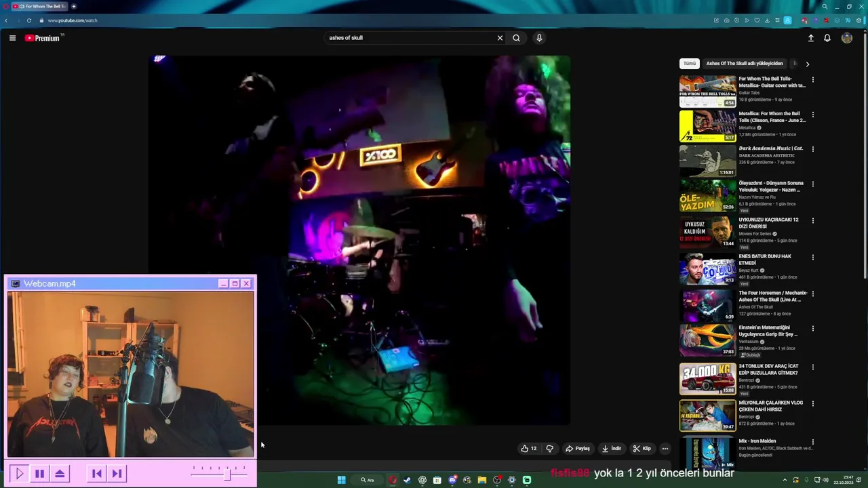Open Steam from the taskbar

pos(407,480)
